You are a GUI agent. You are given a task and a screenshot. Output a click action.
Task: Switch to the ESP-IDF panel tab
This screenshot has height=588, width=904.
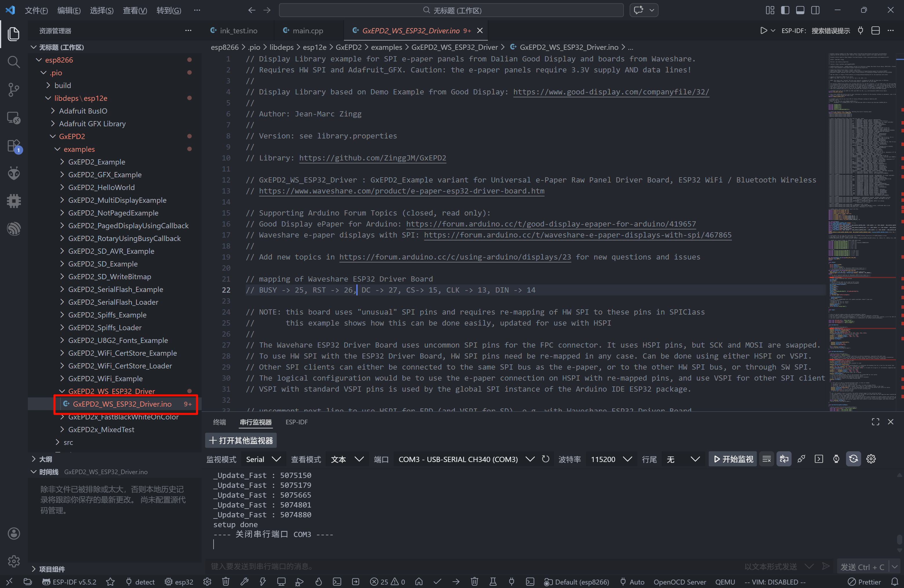[x=296, y=422]
